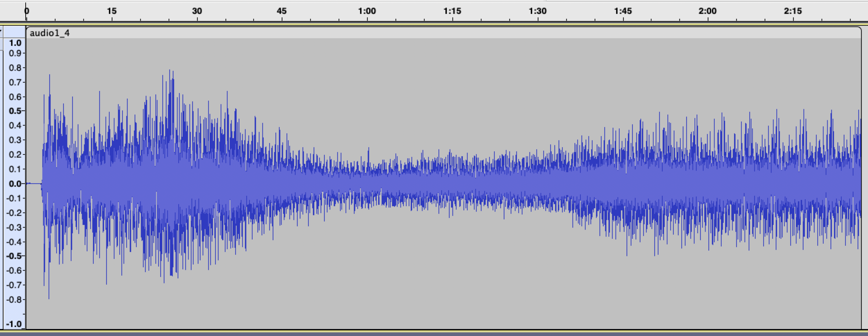Click the 30 second mark on the timeline

tap(197, 11)
